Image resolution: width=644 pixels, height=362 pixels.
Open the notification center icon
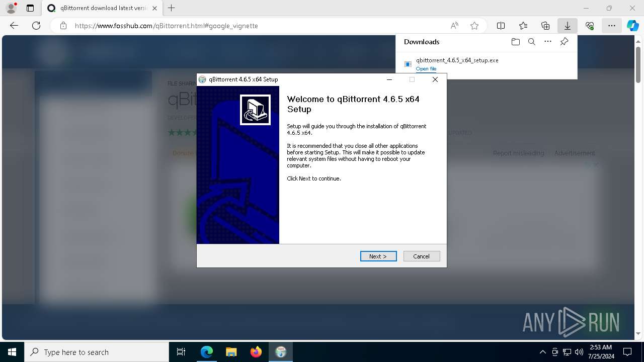(627, 352)
